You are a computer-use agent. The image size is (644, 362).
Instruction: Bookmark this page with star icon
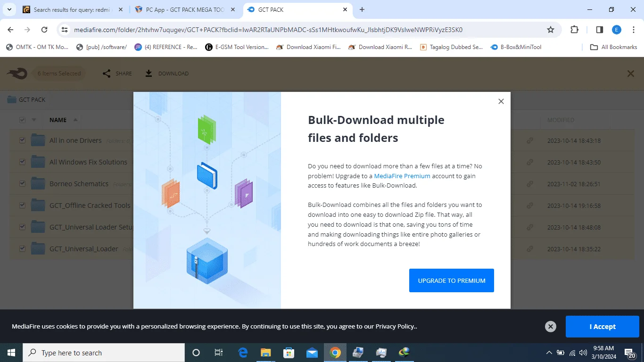click(551, 30)
